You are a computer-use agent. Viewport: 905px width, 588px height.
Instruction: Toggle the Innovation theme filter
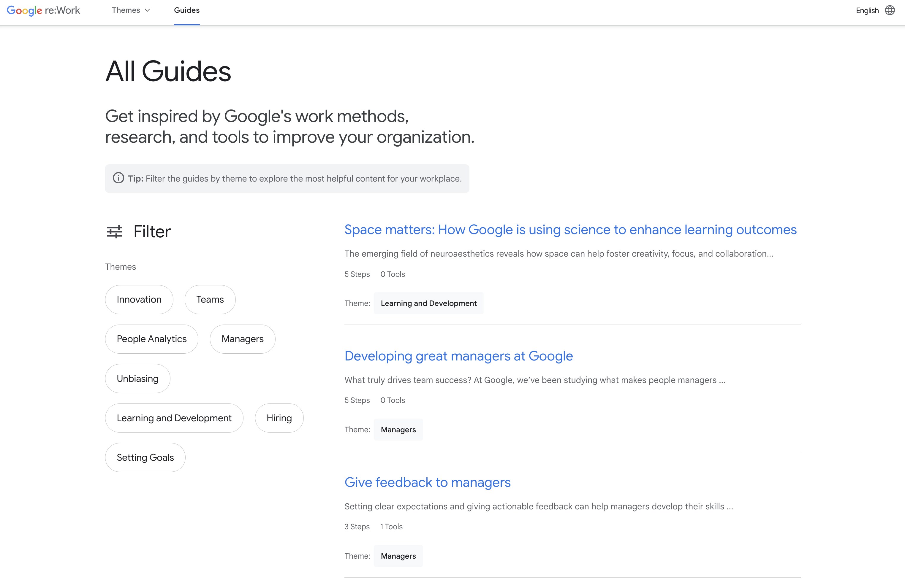click(139, 299)
